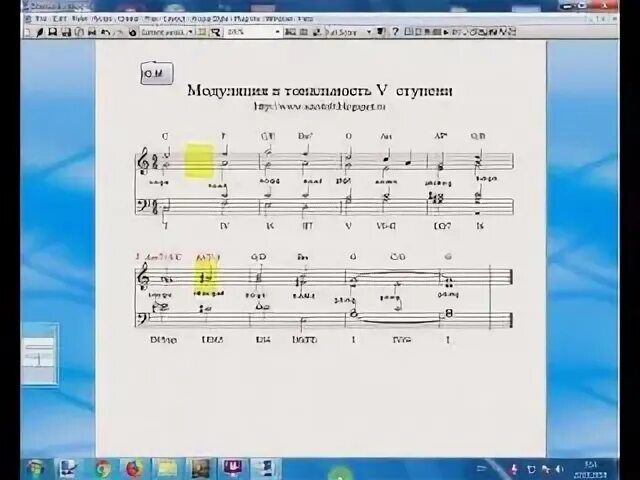The width and height of the screenshot is (640, 480).
Task: Click the Dm7 chord symbol above first system
Action: [305, 136]
